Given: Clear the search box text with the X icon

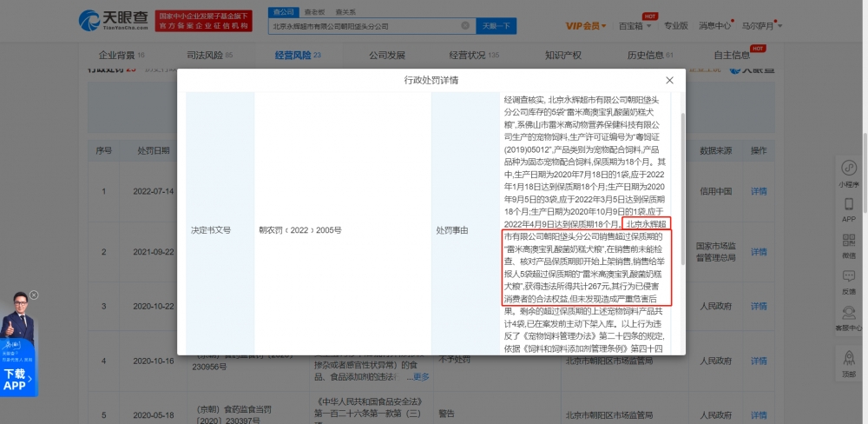Looking at the screenshot, I should (x=465, y=25).
